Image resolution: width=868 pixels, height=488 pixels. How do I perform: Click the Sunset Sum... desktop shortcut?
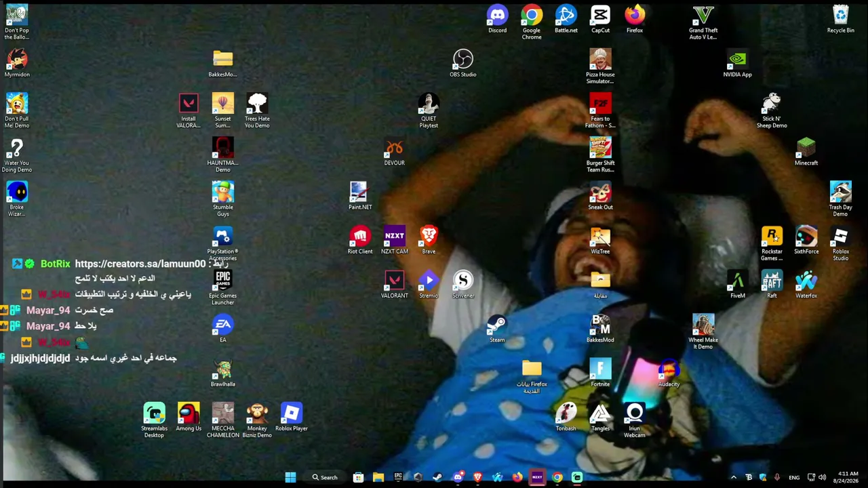coord(222,111)
